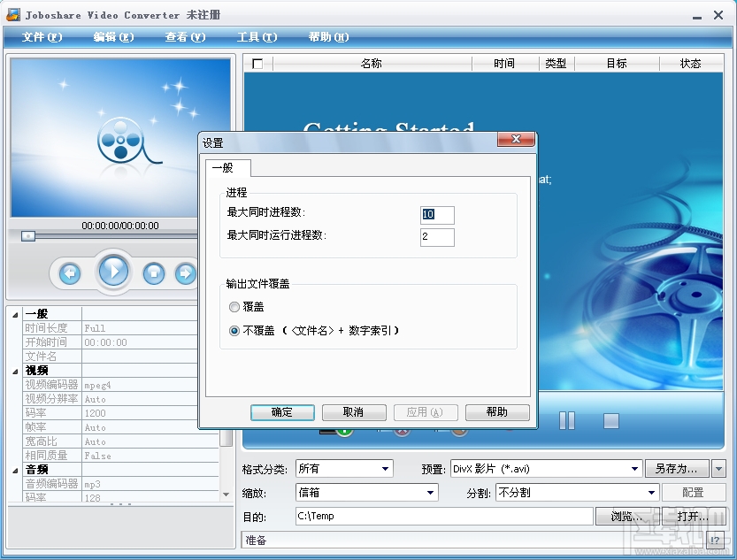Click the Joboshare icon in the title bar
This screenshot has width=737, height=560.
[12, 13]
